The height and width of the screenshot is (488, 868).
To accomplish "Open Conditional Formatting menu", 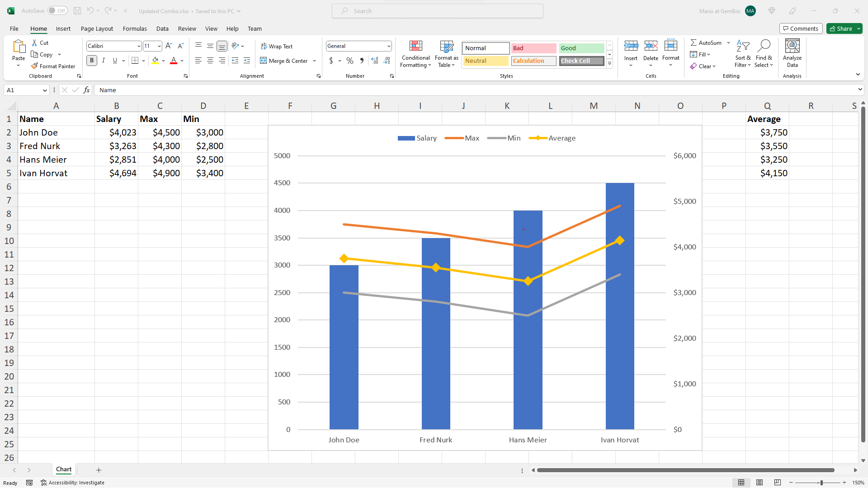I will tap(415, 54).
